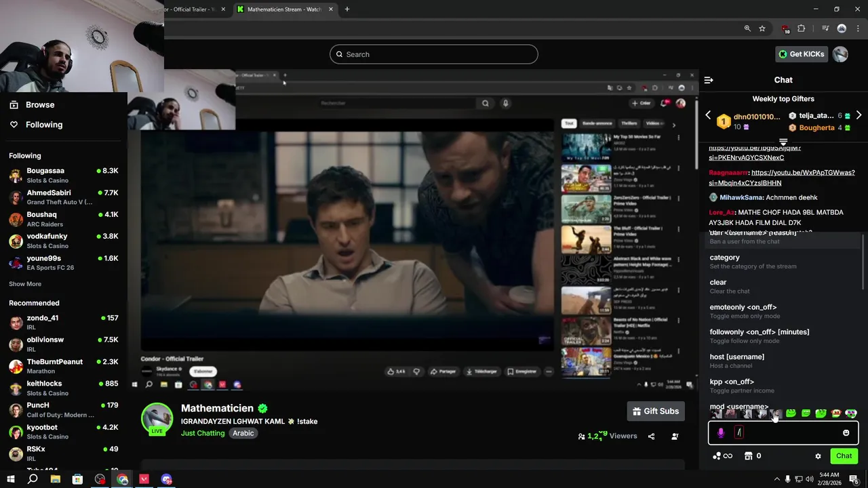868x488 pixels.
Task: Focus the Kick search box
Action: pyautogui.click(x=434, y=54)
